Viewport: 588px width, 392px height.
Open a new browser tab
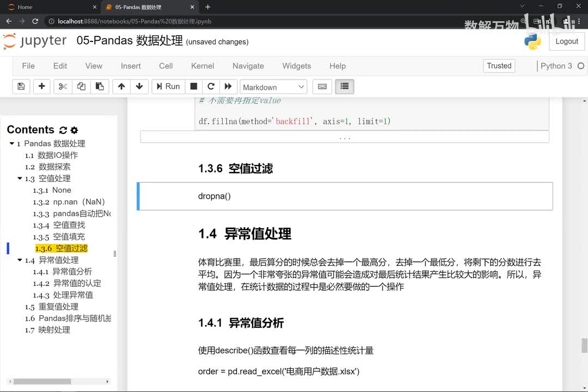208,7
